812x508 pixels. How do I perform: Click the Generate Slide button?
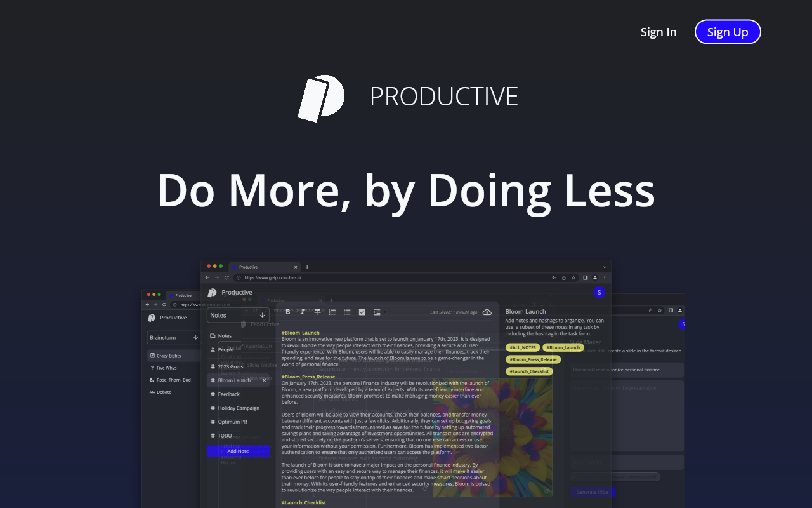tap(592, 492)
